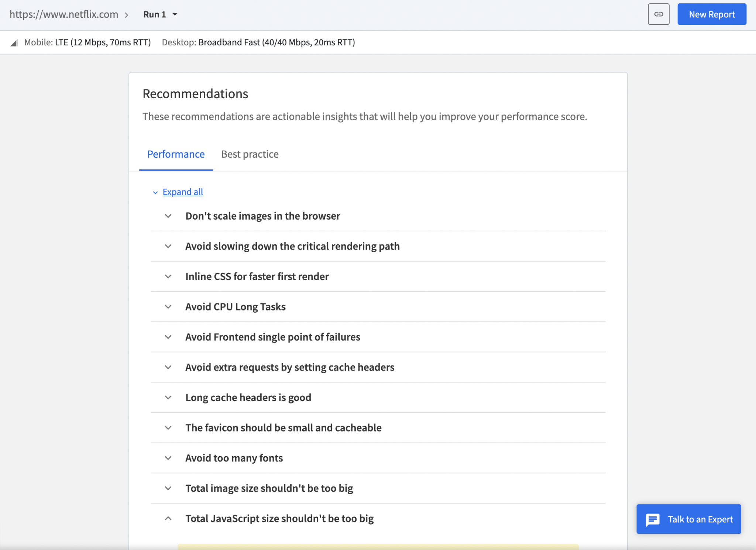Open the New Report page

(x=711, y=14)
